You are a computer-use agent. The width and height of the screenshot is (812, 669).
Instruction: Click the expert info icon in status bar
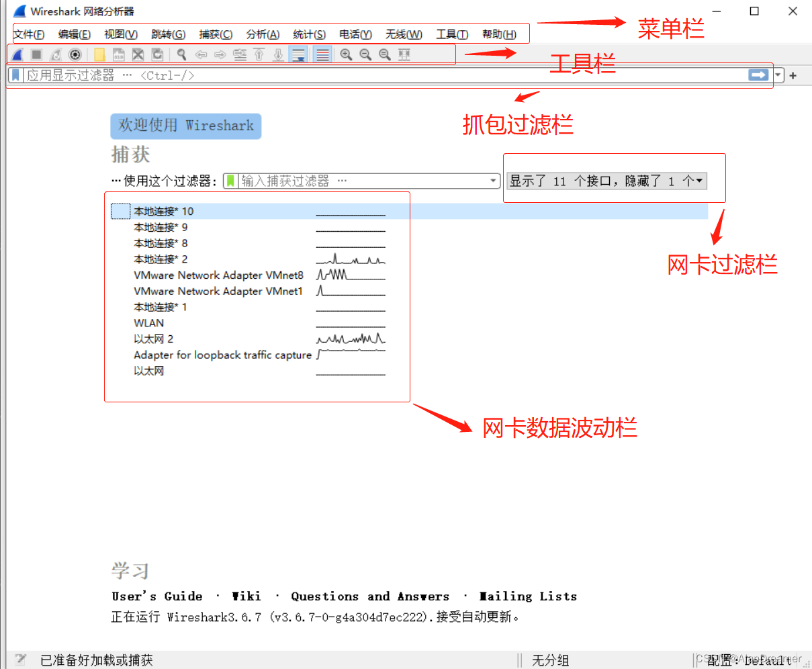21,660
